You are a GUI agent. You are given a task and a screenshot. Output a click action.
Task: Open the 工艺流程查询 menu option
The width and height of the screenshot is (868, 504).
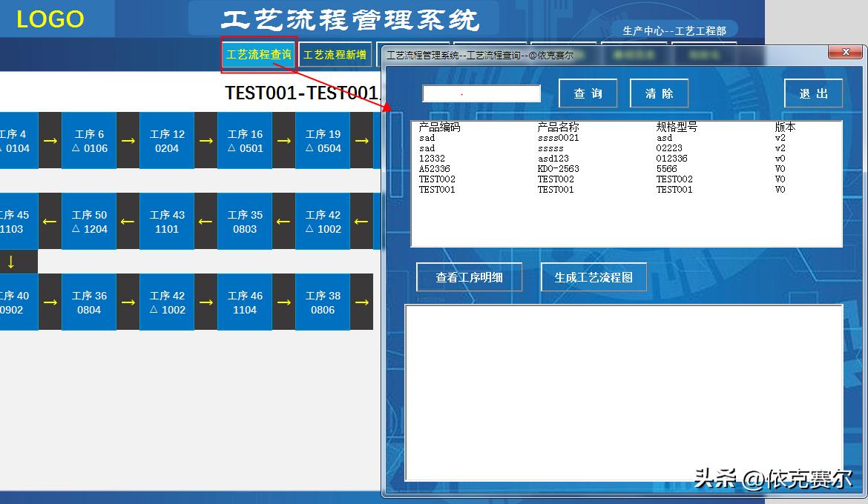[x=258, y=54]
